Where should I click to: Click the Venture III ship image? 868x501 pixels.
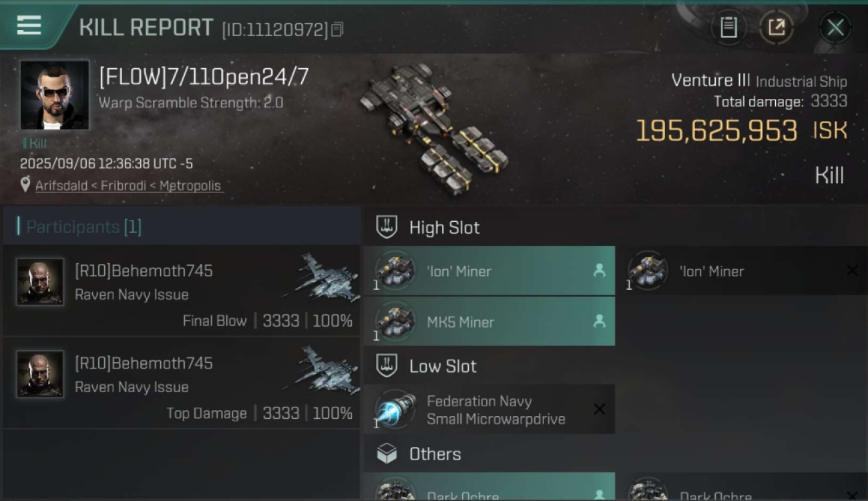(x=434, y=127)
